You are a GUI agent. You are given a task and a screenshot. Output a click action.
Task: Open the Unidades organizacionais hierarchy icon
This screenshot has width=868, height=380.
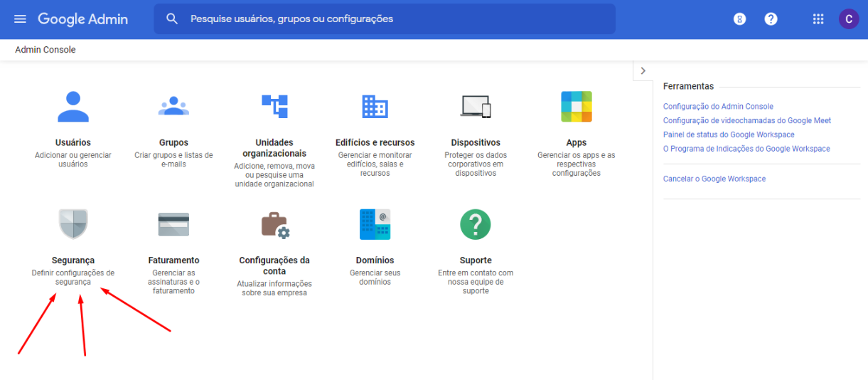[274, 106]
